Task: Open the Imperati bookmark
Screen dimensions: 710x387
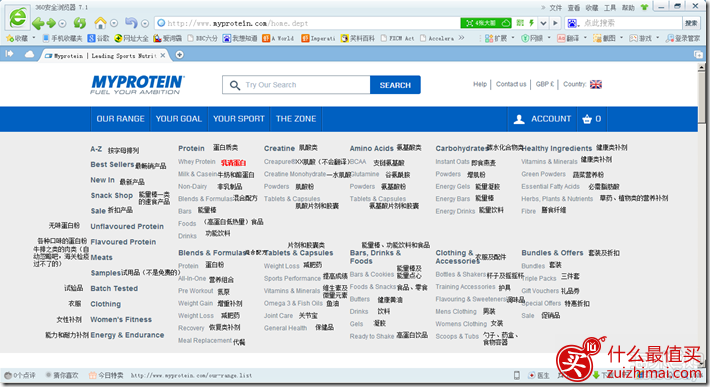Action: tap(318, 38)
